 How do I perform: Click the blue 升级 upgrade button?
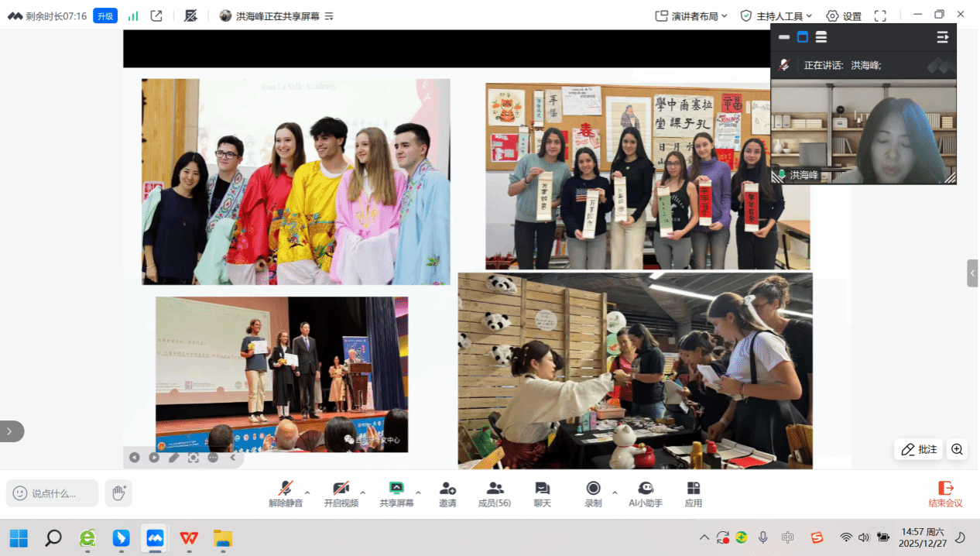[x=105, y=15]
